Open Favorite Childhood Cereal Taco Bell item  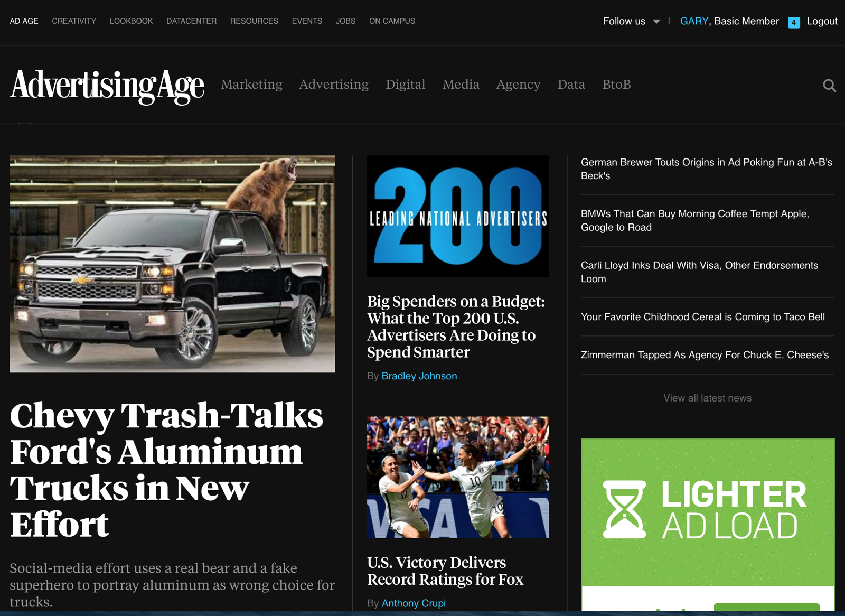coord(703,317)
